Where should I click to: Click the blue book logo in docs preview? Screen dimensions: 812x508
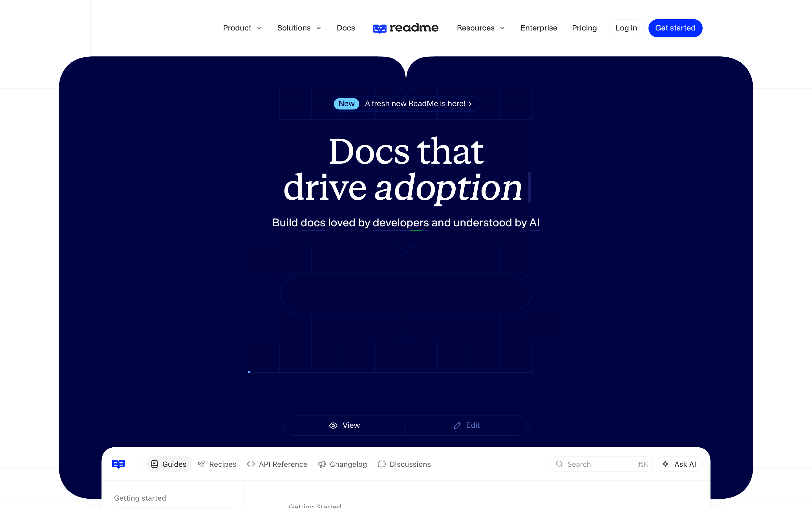click(x=118, y=464)
